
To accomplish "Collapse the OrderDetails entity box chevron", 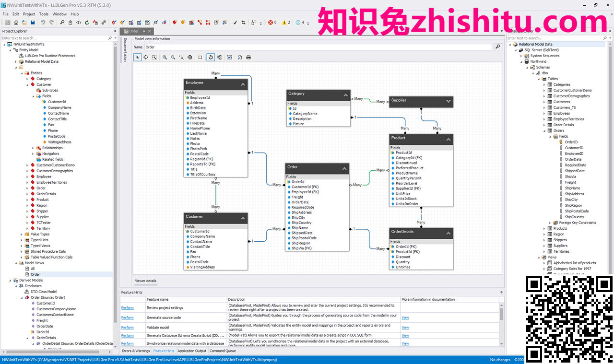I will (448, 233).
